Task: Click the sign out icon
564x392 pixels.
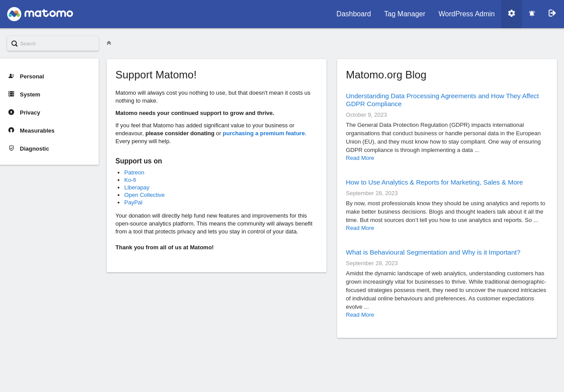Action: point(552,14)
